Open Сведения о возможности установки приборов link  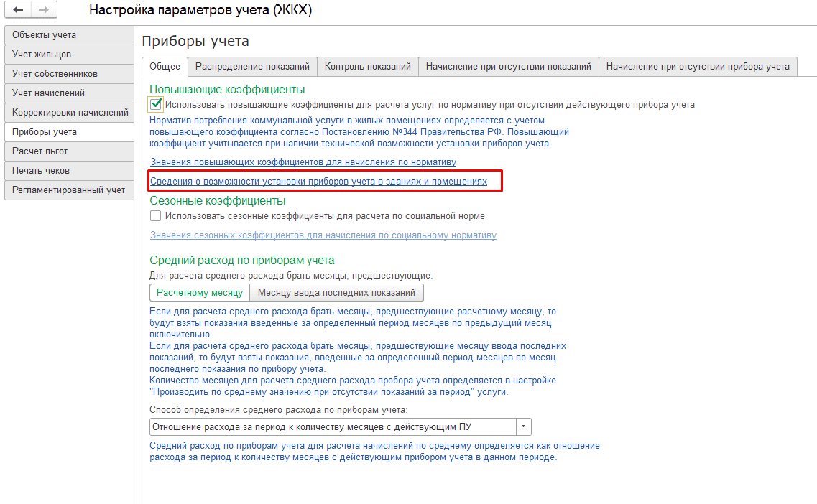319,181
